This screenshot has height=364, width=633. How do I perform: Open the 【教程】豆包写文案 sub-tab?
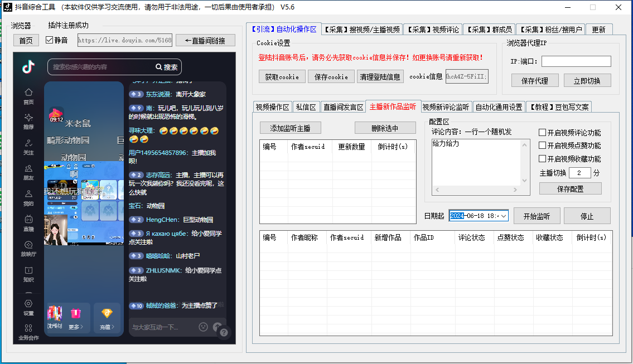(x=559, y=107)
